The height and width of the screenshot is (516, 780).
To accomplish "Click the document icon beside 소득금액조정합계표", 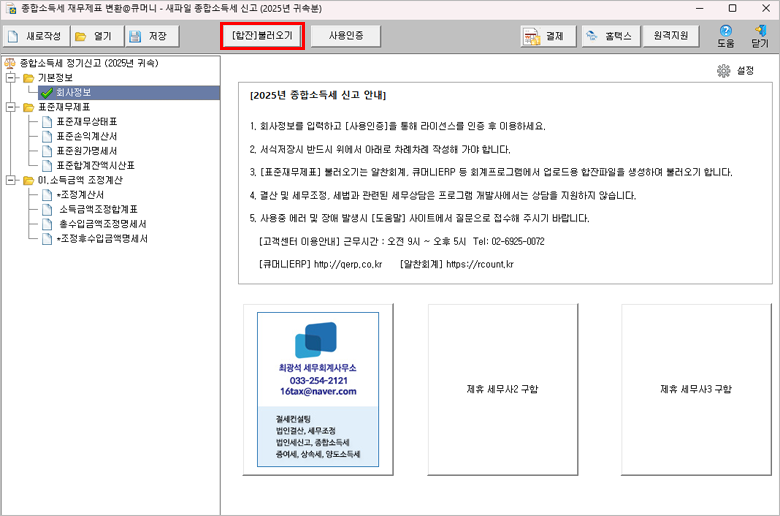I will (47, 209).
